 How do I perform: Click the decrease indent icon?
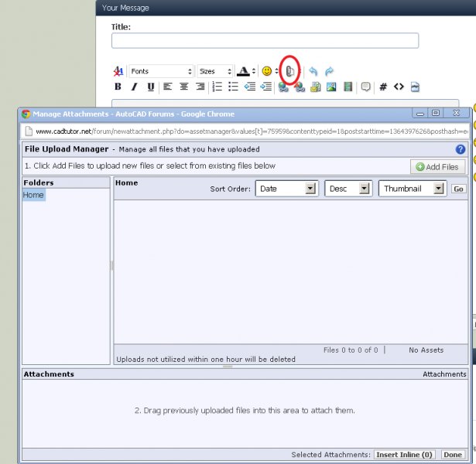[249, 87]
